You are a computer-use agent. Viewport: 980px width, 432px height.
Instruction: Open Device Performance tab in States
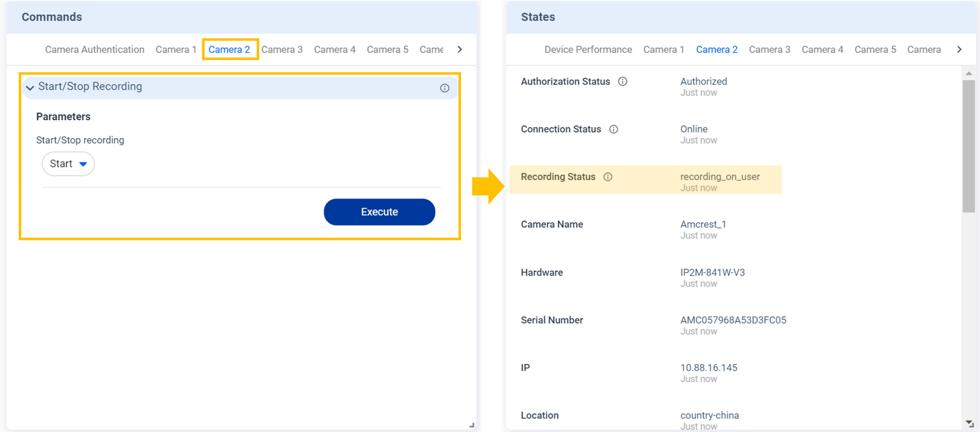click(588, 49)
